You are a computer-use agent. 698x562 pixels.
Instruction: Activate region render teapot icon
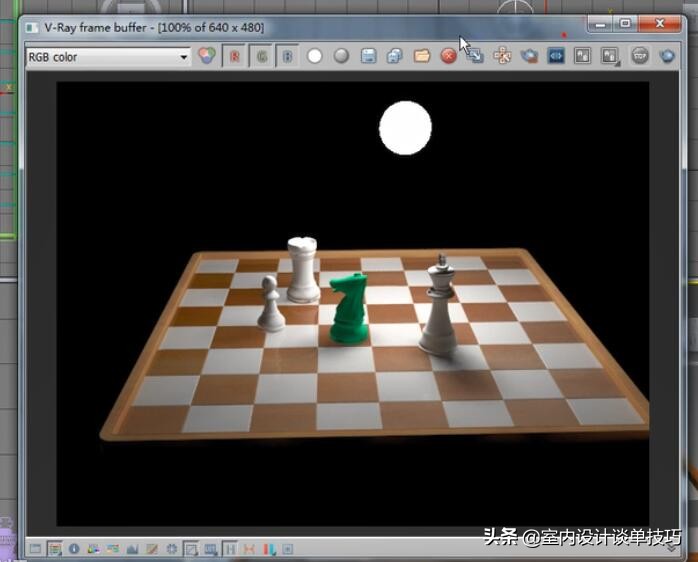click(x=529, y=56)
